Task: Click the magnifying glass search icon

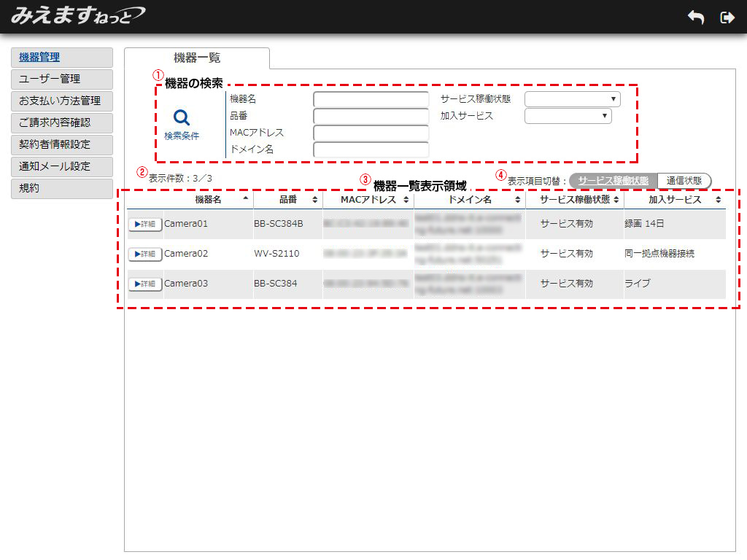Action: pyautogui.click(x=182, y=117)
